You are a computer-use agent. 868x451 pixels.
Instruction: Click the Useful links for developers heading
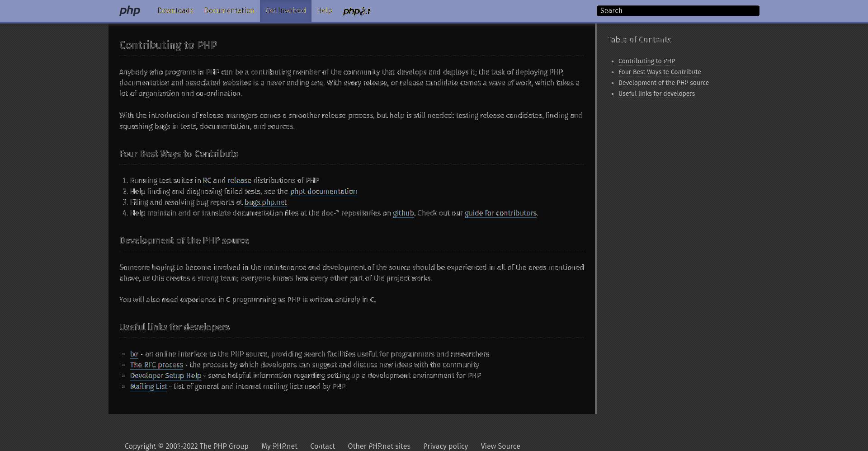[x=175, y=327]
